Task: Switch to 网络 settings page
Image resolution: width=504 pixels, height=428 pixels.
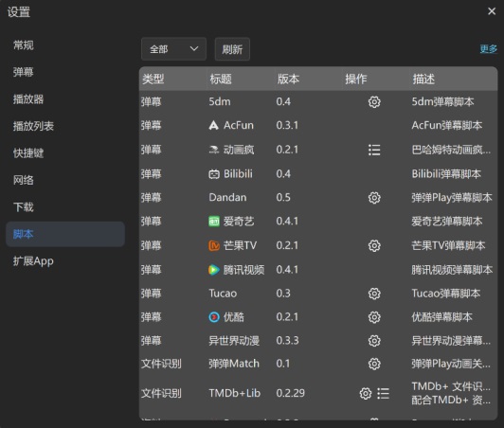Action: tap(65, 180)
